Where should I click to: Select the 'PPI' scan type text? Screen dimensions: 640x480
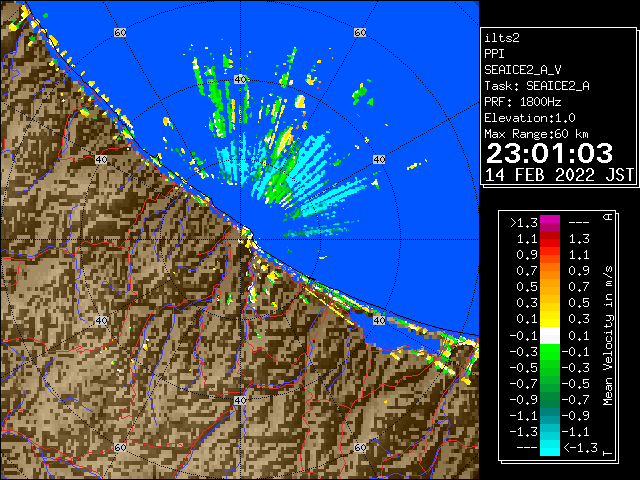pos(494,54)
